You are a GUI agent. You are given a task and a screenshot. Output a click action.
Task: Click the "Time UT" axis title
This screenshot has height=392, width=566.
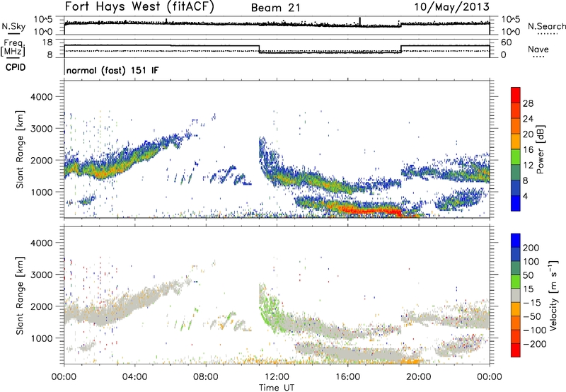(277, 388)
